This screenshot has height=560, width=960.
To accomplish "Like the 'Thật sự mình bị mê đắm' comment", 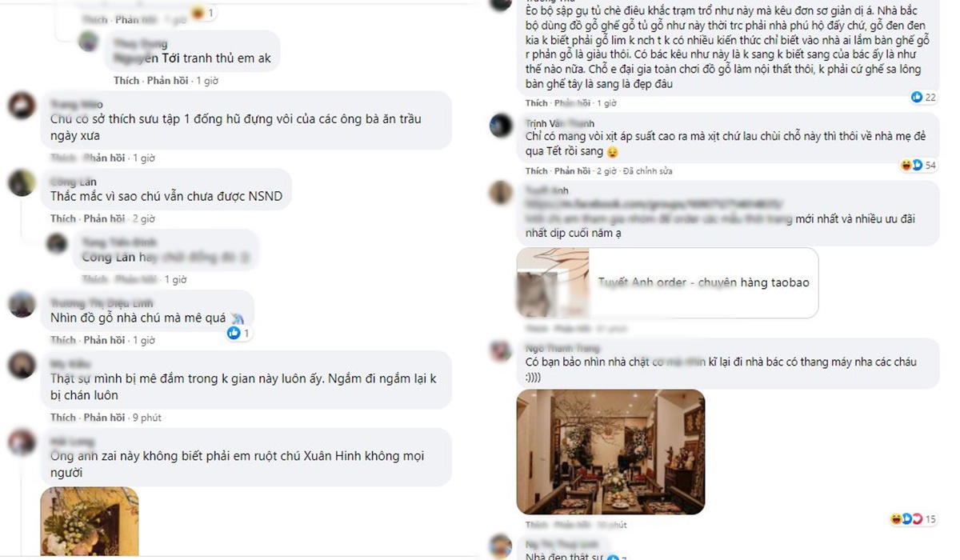I will click(62, 417).
